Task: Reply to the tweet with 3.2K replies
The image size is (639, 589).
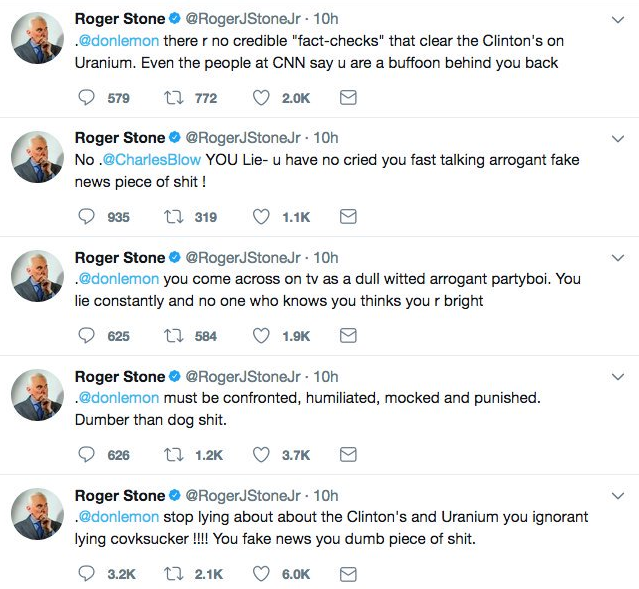Action: 86,574
